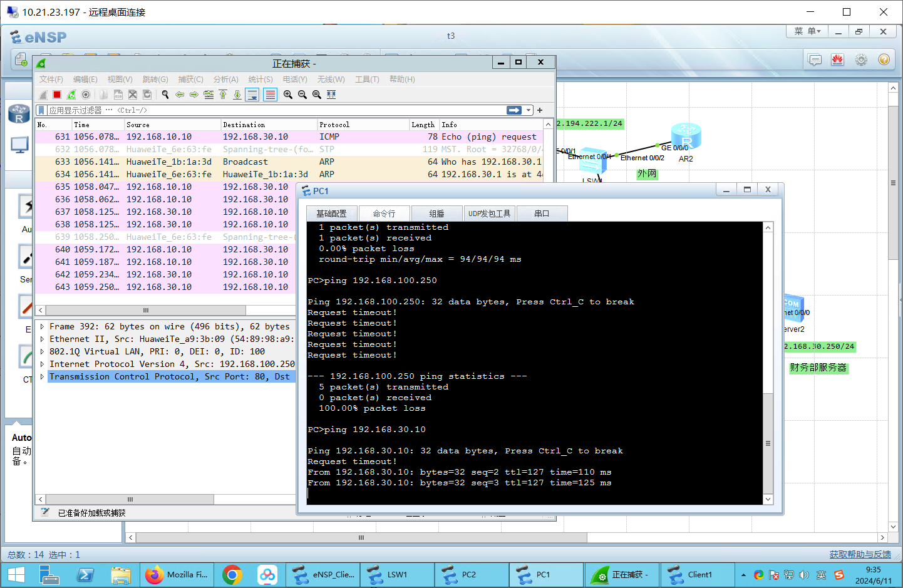Viewport: 903px width, 588px height.
Task: Click the Wireshark open capture file icon
Action: coord(103,95)
